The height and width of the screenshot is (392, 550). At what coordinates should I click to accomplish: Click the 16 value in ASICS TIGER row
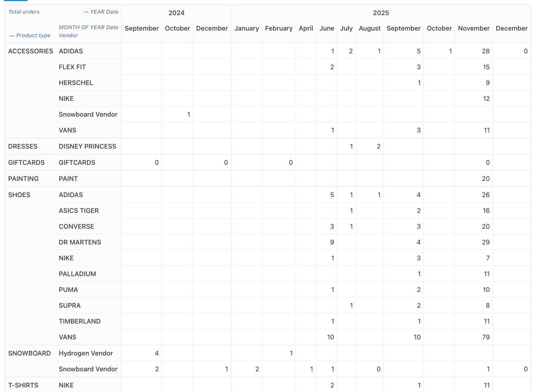coord(486,211)
